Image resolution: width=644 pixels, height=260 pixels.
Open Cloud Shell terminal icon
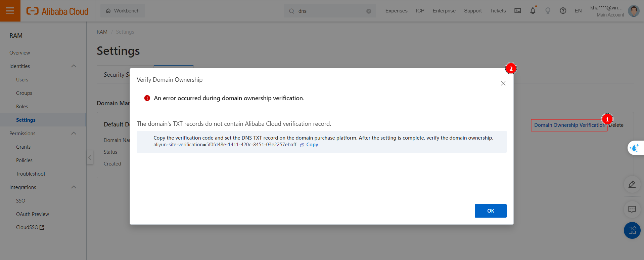click(x=518, y=11)
